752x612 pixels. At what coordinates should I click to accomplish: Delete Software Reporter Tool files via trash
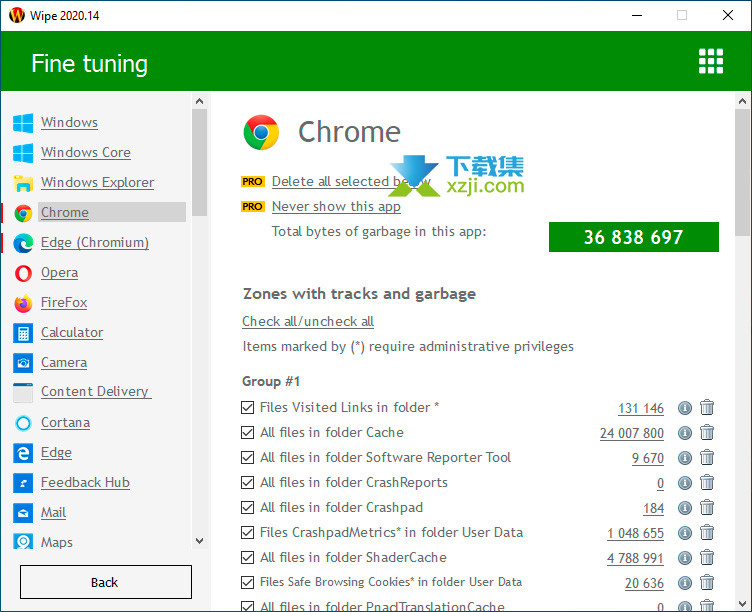pos(707,458)
